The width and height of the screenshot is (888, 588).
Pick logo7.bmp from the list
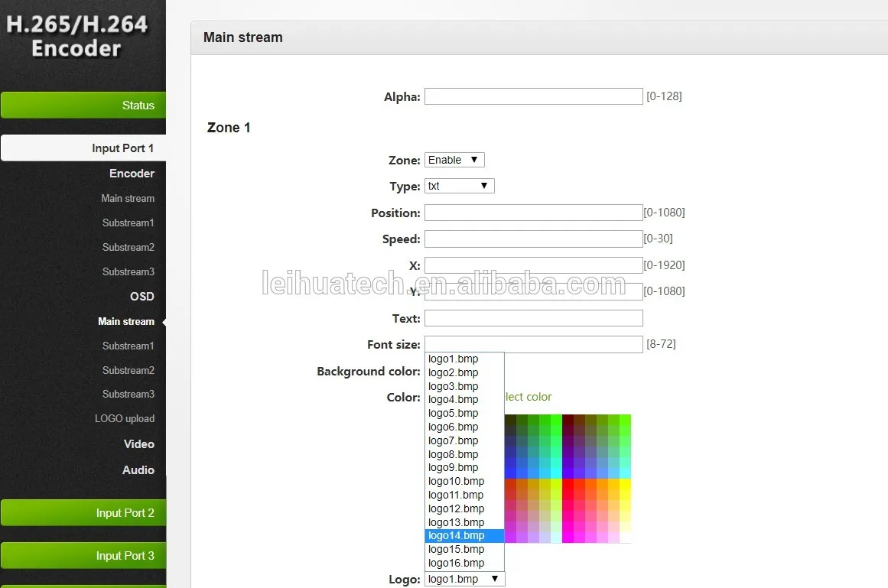coord(464,440)
